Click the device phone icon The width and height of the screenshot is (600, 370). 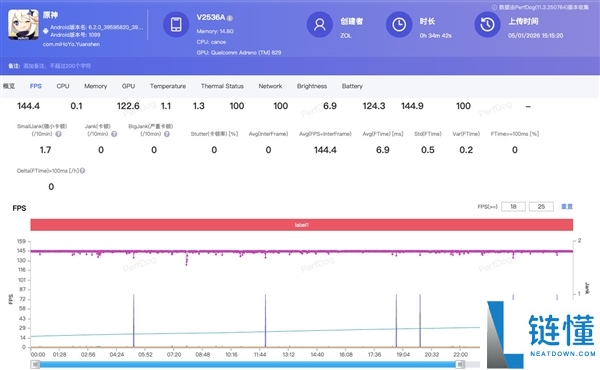click(x=176, y=24)
